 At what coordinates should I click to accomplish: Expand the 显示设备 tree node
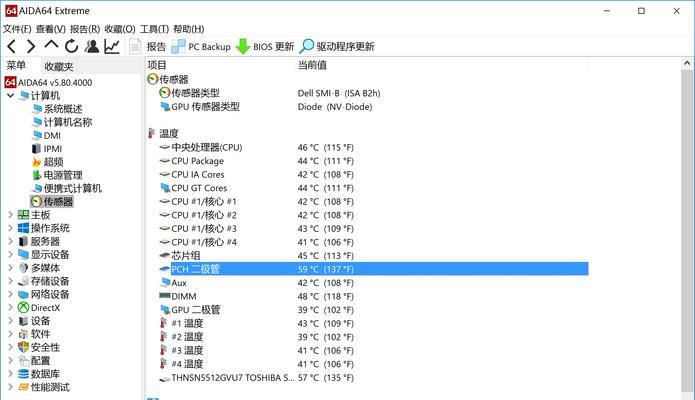point(11,255)
